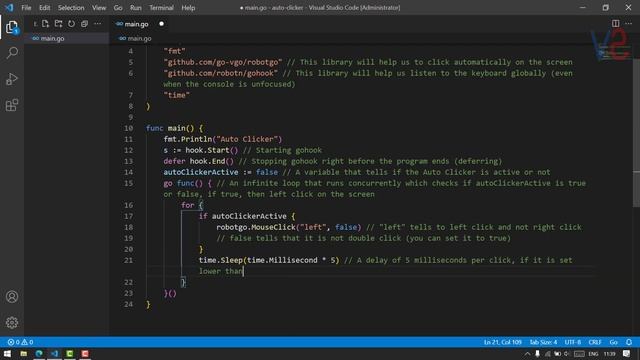Open the Windows action center
Image resolution: width=640 pixels, height=360 pixels.
point(627,354)
